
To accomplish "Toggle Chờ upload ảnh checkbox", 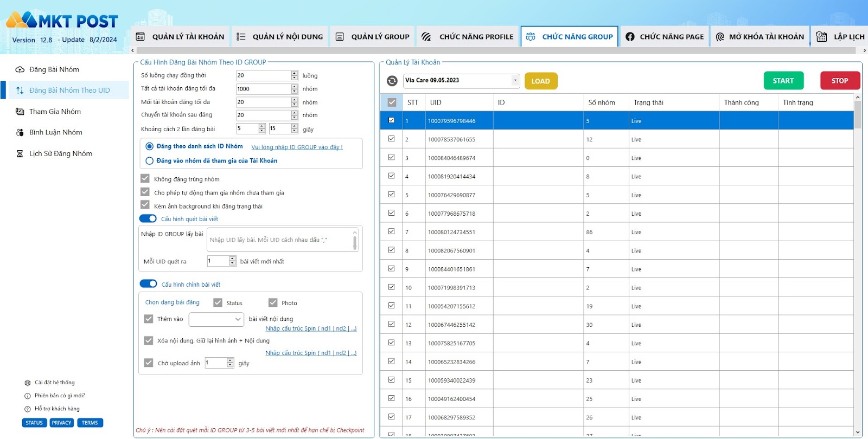I will (x=149, y=363).
